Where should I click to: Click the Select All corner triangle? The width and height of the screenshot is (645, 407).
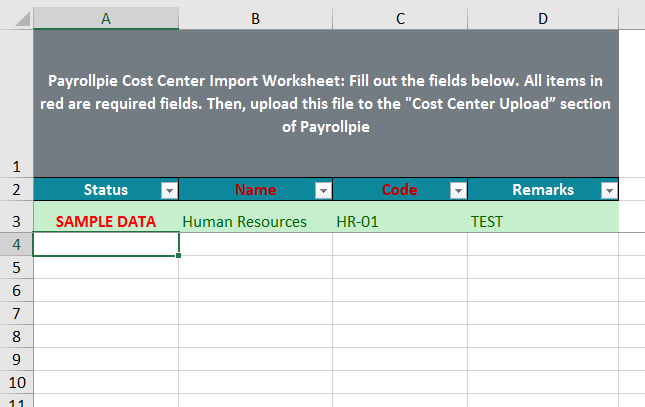click(23, 19)
